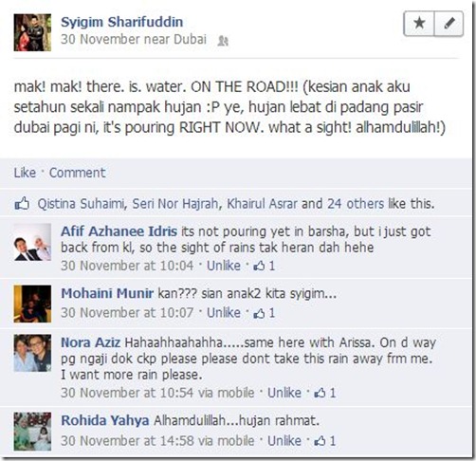Click the audience friends icon beside Dubai
Image resolution: width=476 pixels, height=461 pixels.
point(223,41)
